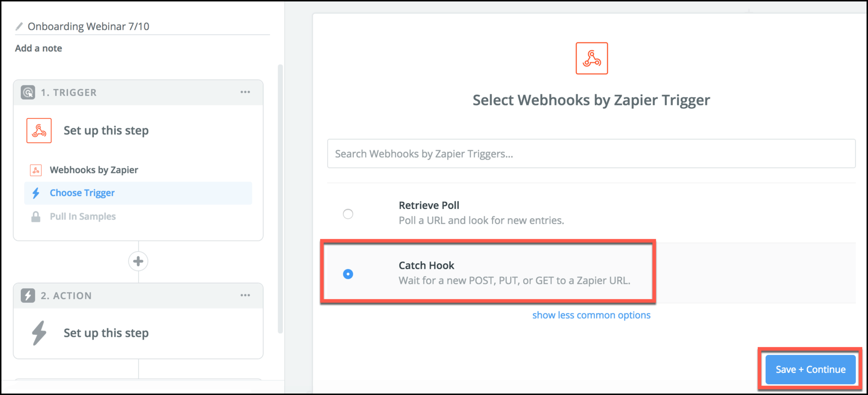
Task: Click the large Webhooks icon beside Set up this step
Action: pos(39,130)
